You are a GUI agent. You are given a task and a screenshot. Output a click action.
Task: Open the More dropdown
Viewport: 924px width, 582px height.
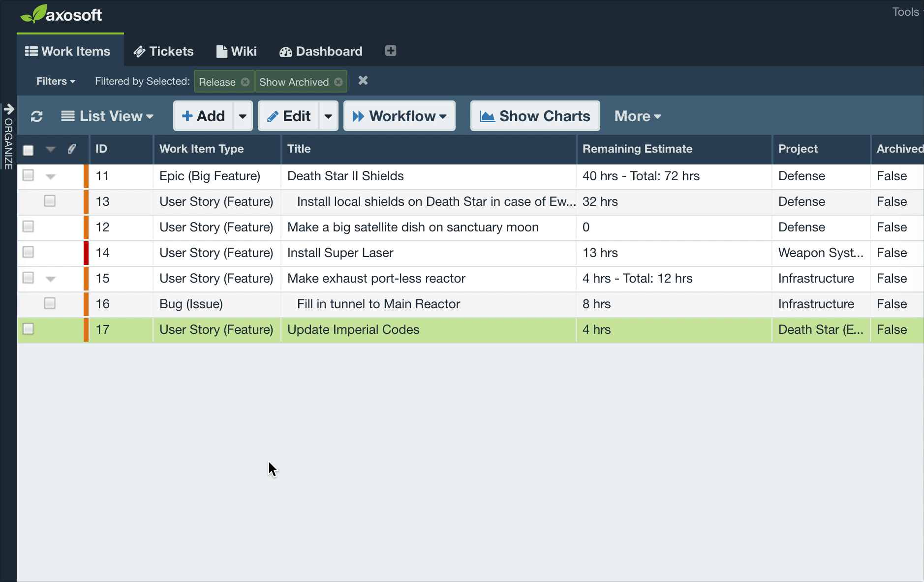(638, 116)
